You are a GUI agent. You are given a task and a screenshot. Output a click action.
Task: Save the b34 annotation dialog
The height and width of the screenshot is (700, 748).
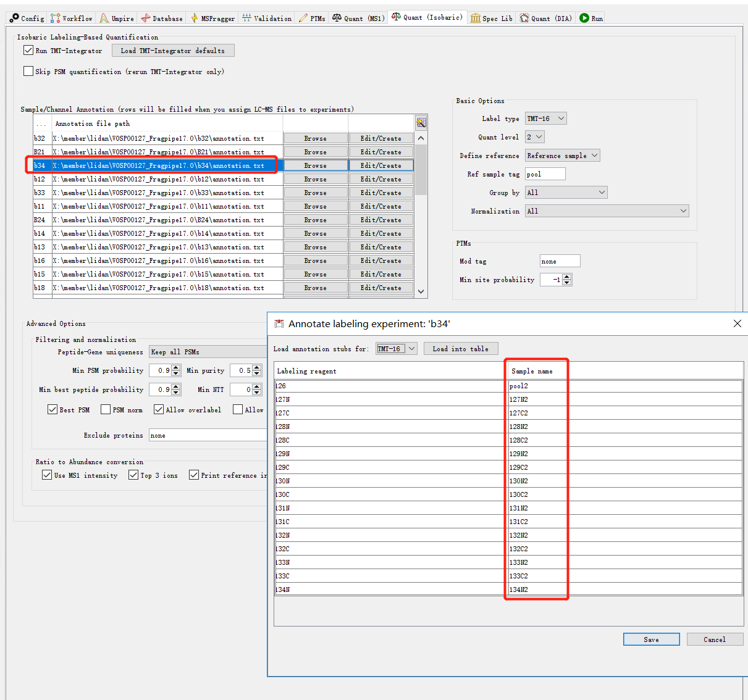click(651, 639)
